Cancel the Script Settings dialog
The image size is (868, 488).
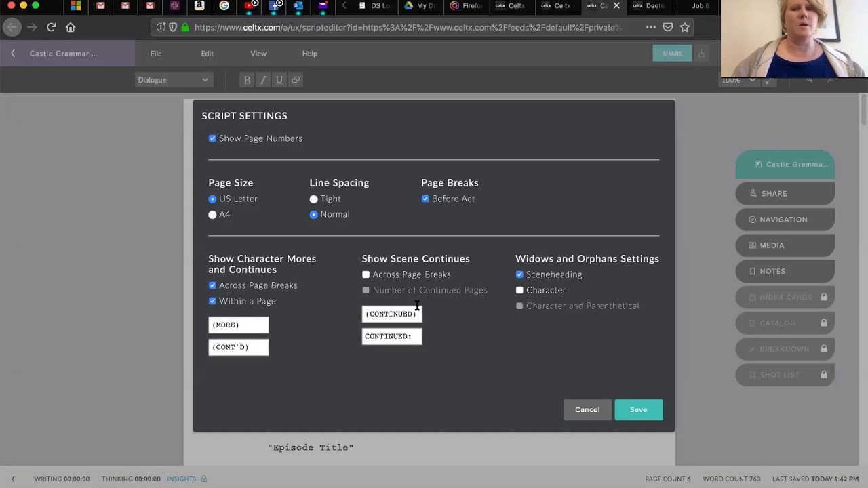[587, 409]
